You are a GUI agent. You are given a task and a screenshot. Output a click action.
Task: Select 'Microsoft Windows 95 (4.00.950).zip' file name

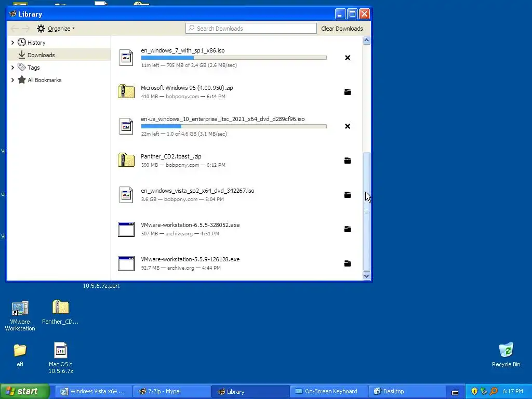[187, 88]
